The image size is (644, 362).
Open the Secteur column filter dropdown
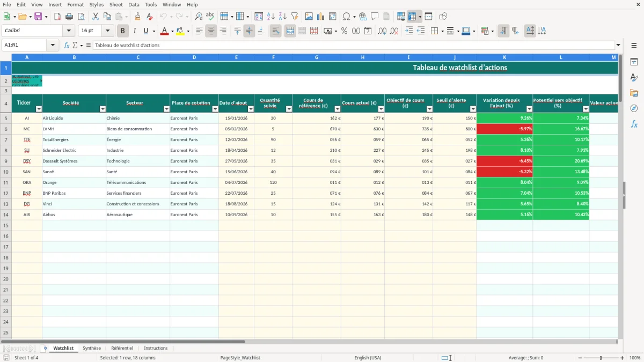[166, 109]
